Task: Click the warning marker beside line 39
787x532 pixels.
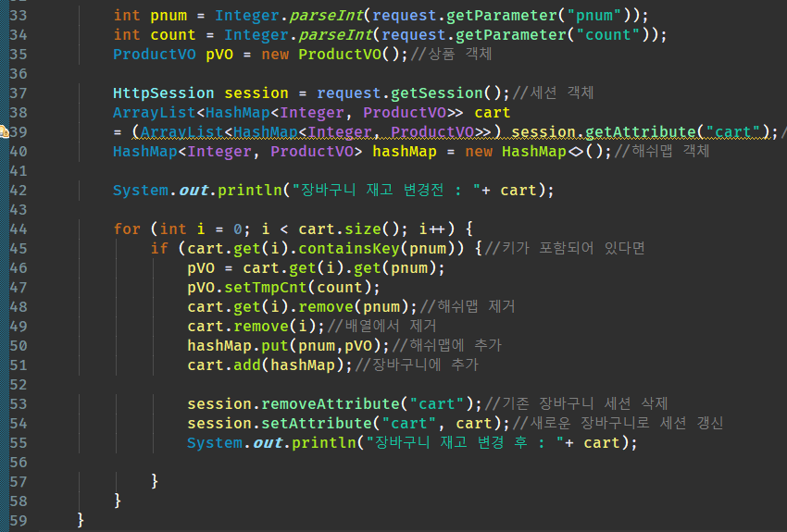Action: click(4, 132)
